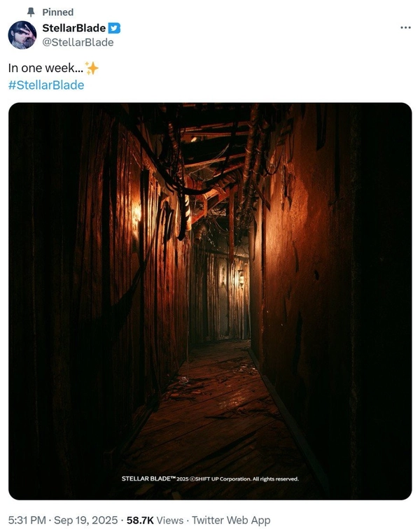Open the #StellarBlade hashtag link
420x529 pixels.
point(46,85)
